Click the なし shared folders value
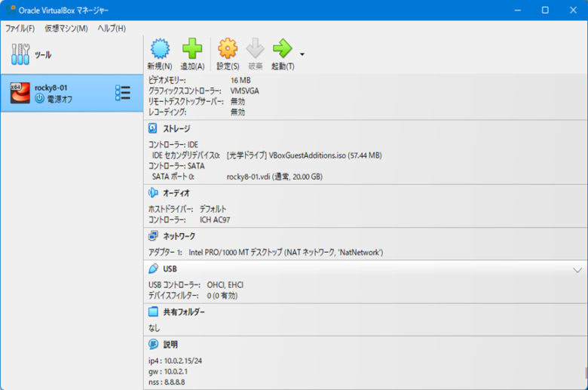 coord(154,328)
